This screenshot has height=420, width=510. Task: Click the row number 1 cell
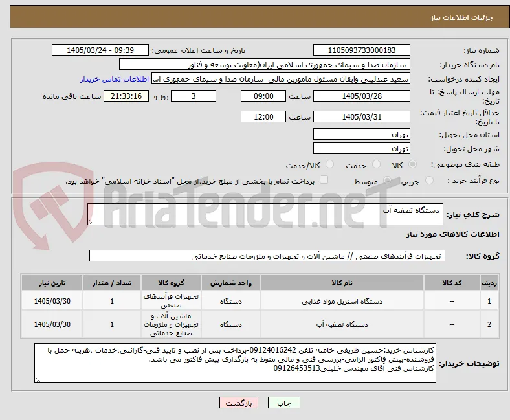489,301
